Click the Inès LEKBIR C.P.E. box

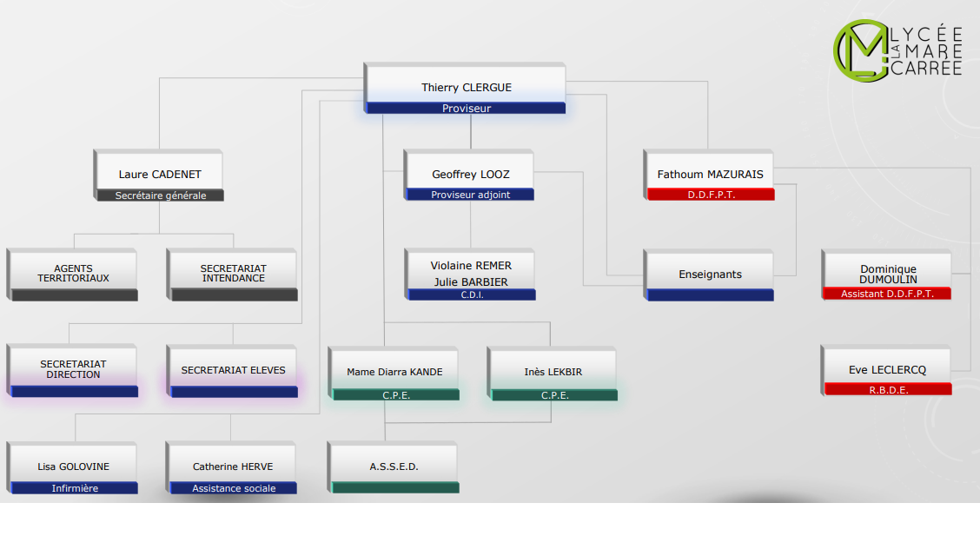[x=553, y=372]
